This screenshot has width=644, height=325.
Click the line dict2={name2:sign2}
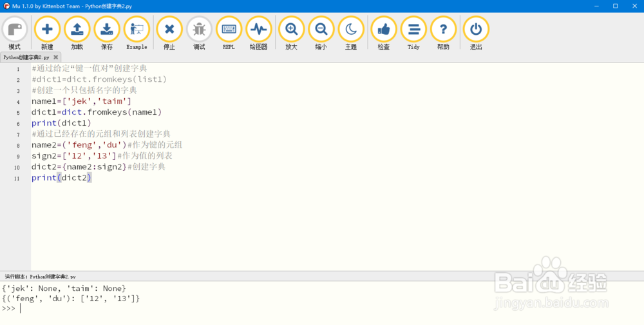[79, 166]
